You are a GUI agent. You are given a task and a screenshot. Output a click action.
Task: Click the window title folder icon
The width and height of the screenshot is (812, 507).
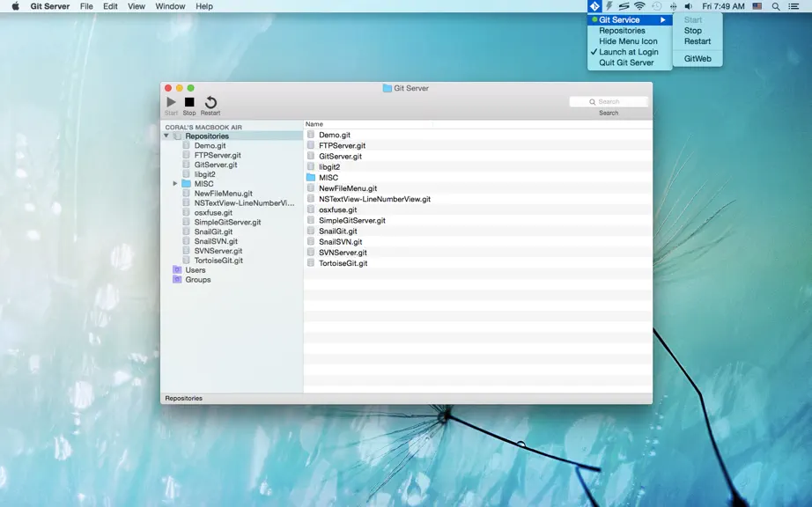(387, 88)
